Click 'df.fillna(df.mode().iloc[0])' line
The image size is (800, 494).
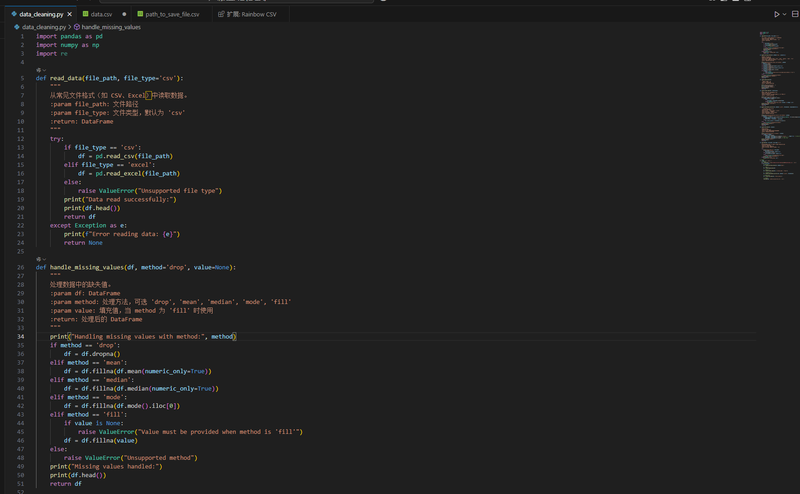coord(121,406)
